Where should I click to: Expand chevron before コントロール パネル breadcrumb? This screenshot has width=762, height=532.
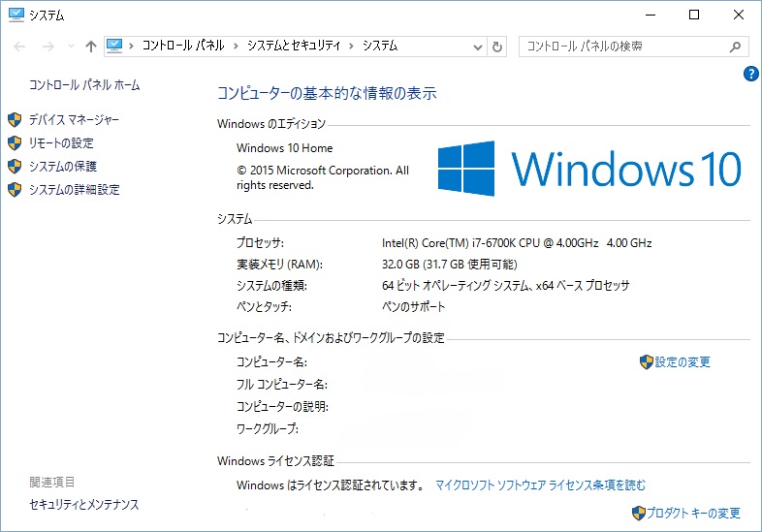click(x=131, y=47)
